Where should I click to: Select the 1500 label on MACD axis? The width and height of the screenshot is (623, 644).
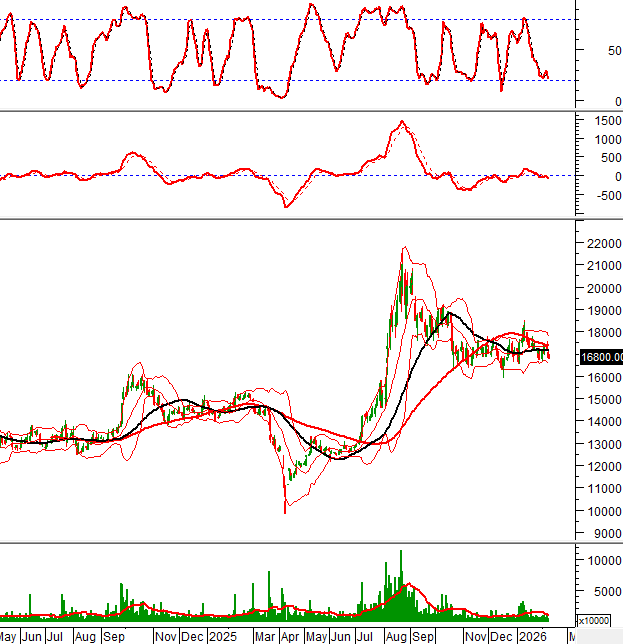600,119
